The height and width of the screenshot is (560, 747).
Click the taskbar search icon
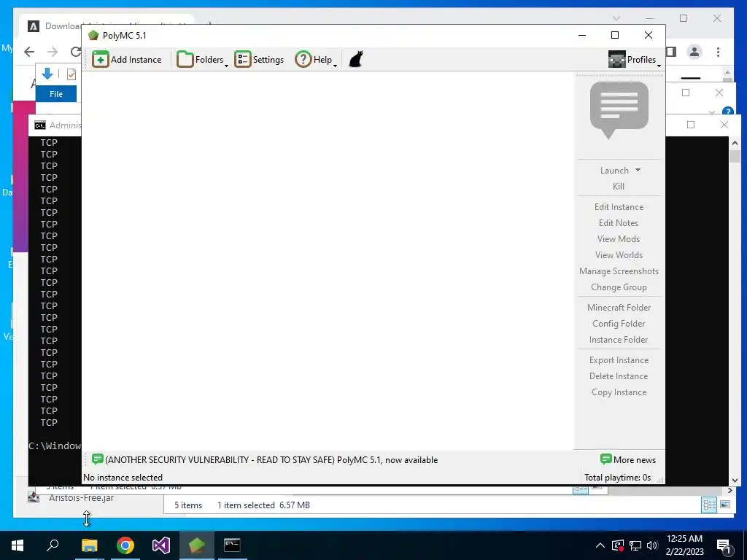tap(53, 545)
